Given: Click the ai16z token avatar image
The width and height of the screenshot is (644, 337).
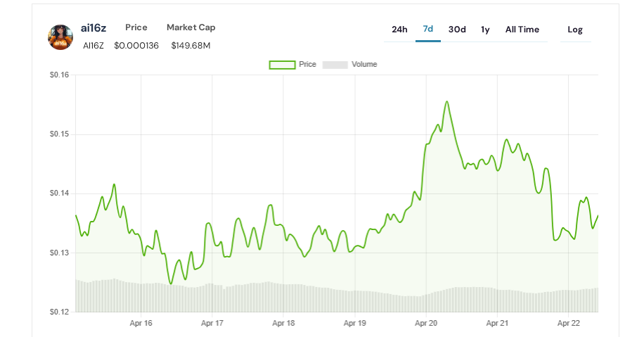Looking at the screenshot, I should (60, 37).
